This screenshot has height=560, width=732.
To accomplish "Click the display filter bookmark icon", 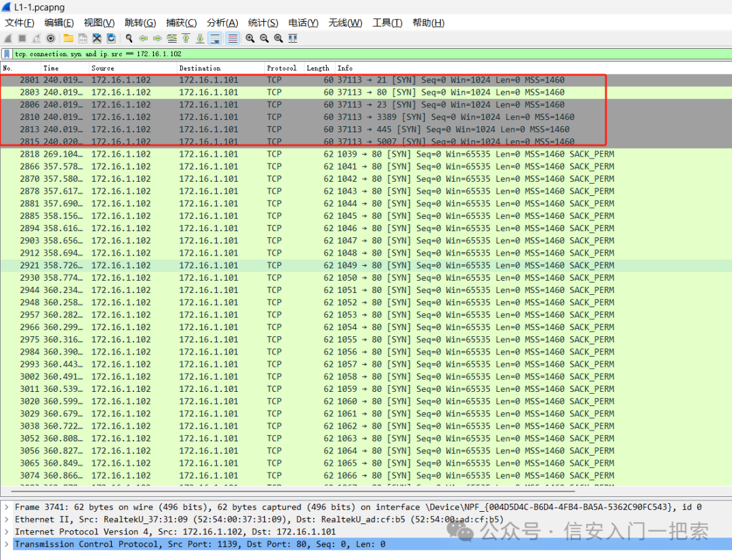I will tap(7, 54).
